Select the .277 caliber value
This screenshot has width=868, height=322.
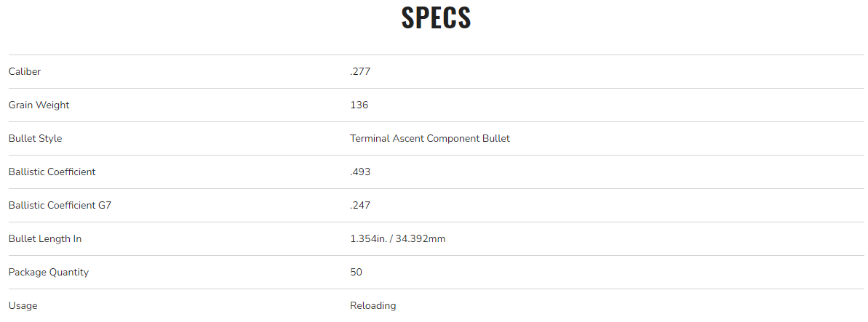pyautogui.click(x=361, y=71)
